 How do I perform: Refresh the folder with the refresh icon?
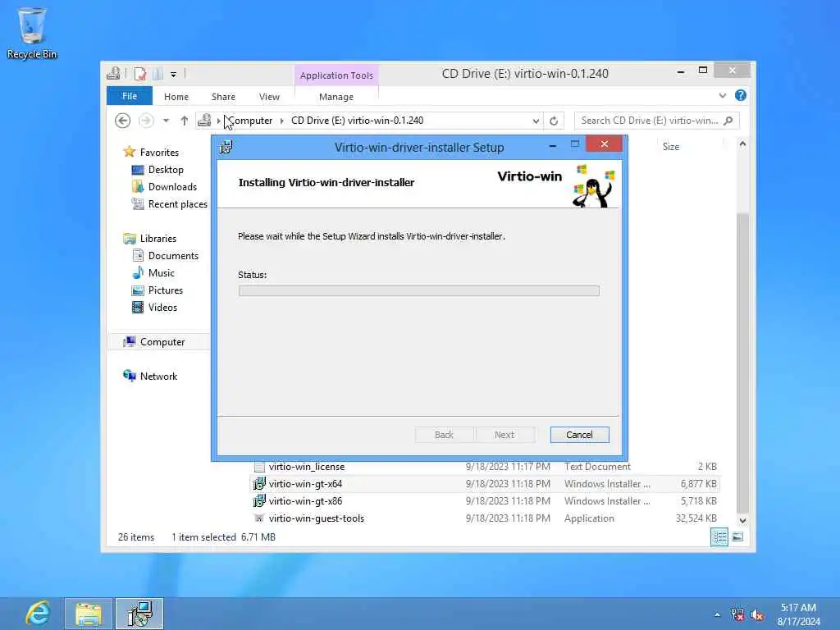554,121
